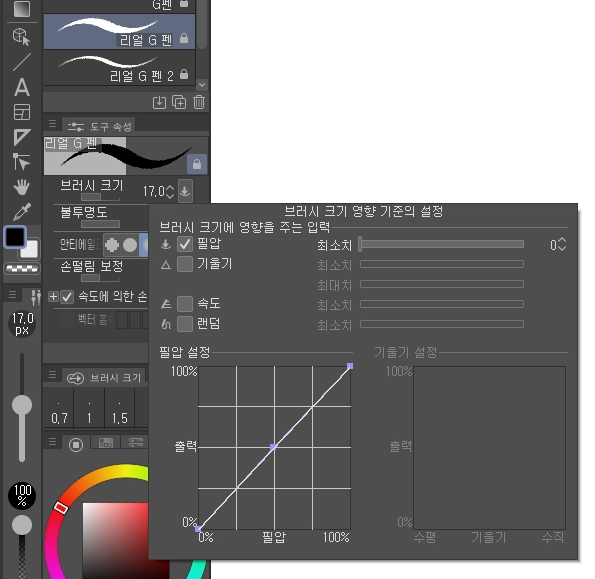This screenshot has width=595, height=579.
Task: Select weak anti-aliasing option
Action: point(130,245)
